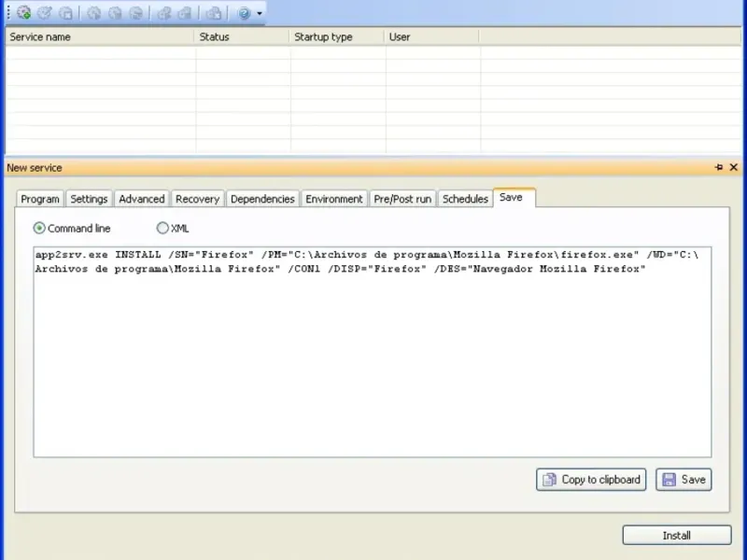
Task: Click the greyed Delete service gear icon with X
Action: [x=65, y=13]
